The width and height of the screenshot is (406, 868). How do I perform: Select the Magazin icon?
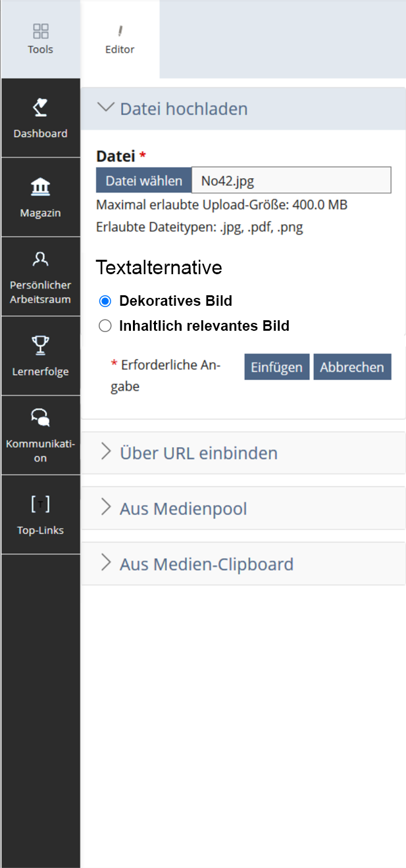click(40, 197)
